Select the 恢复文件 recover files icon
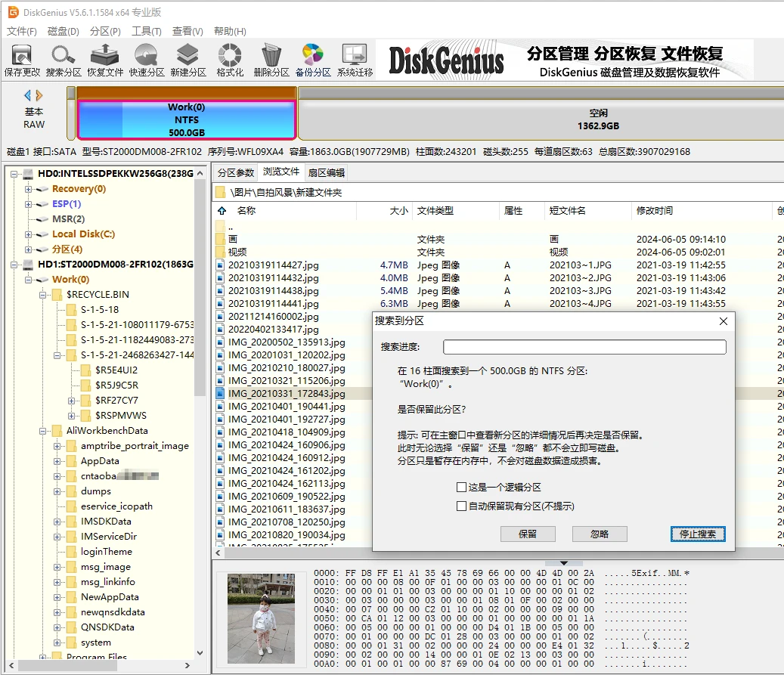 105,60
